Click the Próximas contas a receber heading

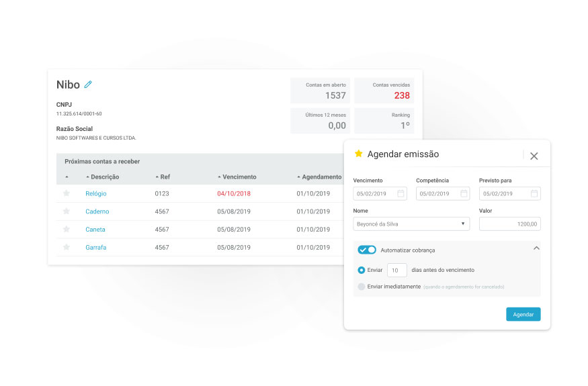102,162
